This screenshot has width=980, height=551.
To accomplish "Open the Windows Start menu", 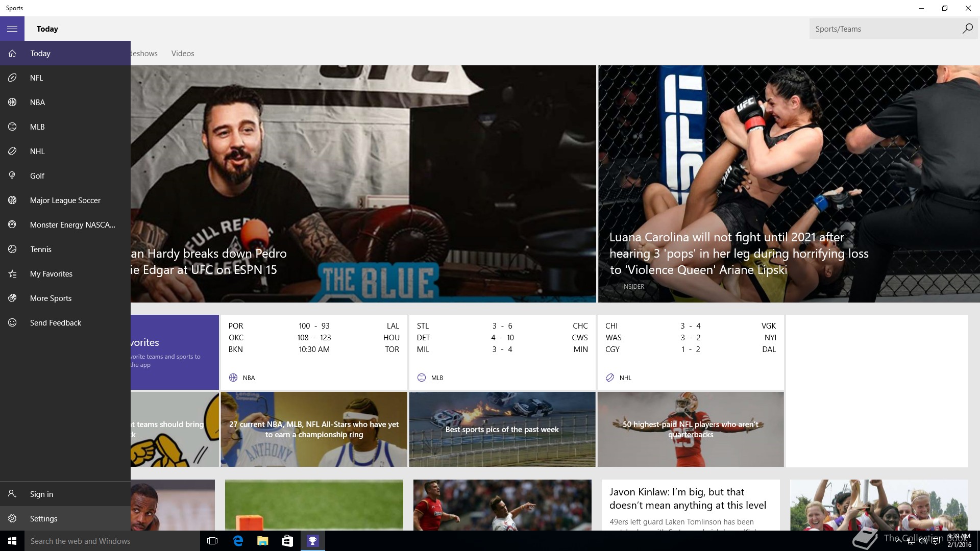I will pyautogui.click(x=12, y=541).
